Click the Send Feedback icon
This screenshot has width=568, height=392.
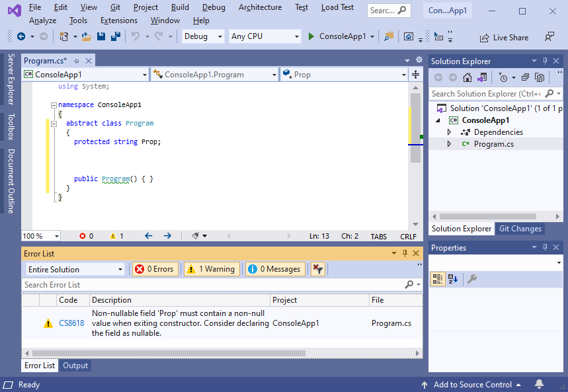(x=549, y=36)
